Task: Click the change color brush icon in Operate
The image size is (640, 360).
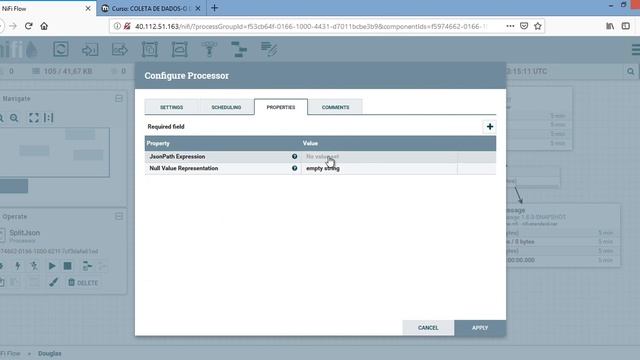Action: [x=53, y=282]
